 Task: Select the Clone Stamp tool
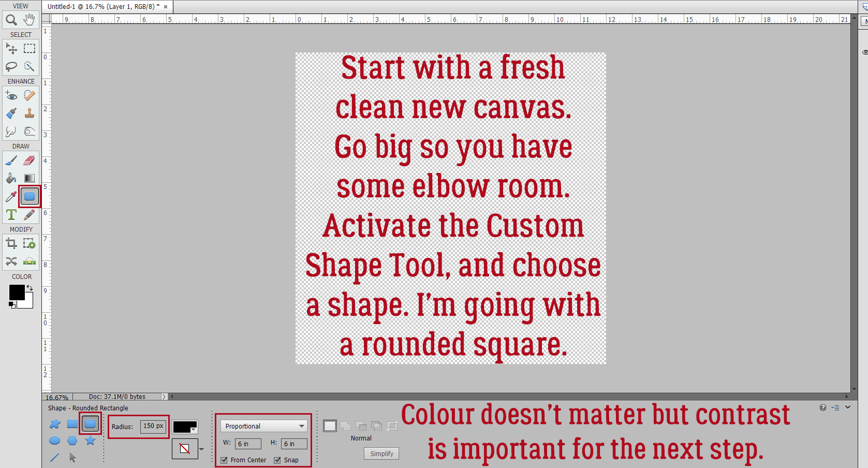tap(30, 113)
